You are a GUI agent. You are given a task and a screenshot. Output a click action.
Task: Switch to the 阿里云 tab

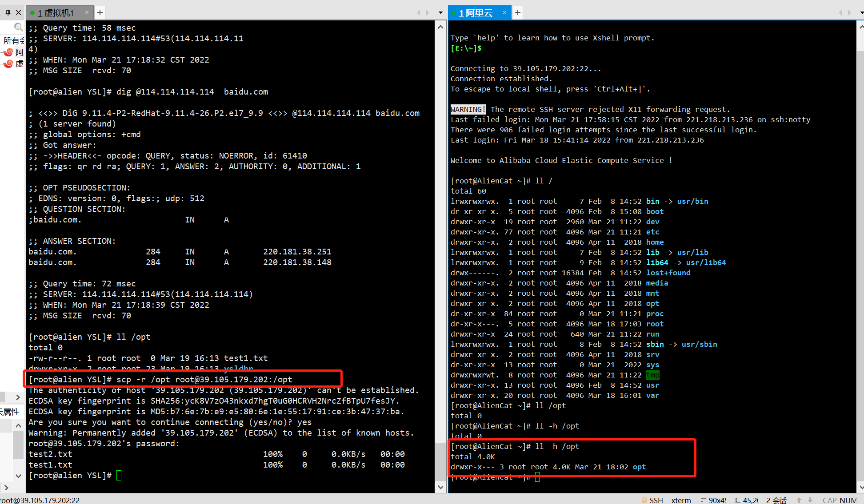[476, 13]
